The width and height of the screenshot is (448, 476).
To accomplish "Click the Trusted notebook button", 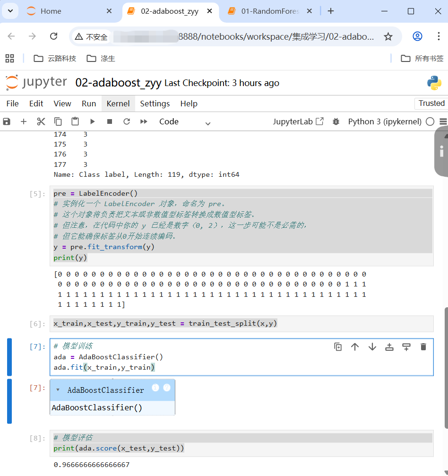I will [431, 103].
